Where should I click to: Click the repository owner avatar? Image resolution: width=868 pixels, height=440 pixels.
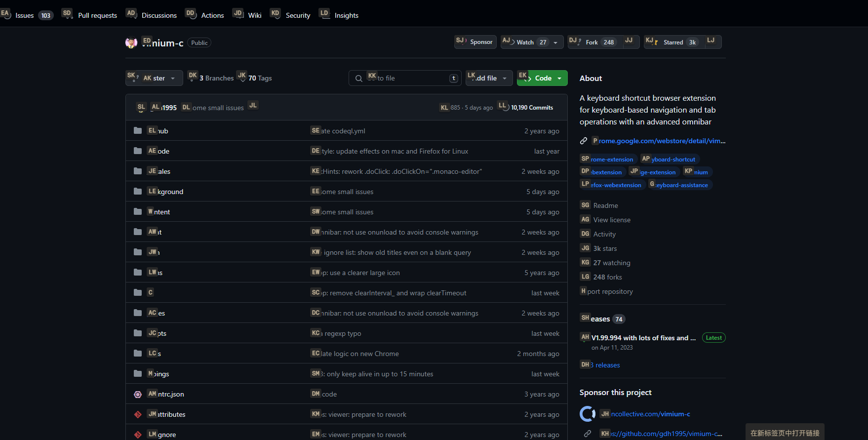pos(131,43)
